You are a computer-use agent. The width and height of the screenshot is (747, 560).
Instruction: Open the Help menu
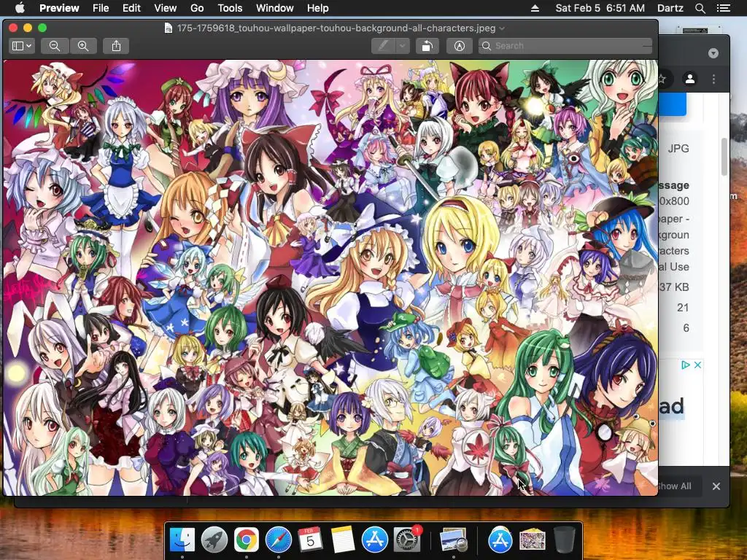pyautogui.click(x=318, y=8)
